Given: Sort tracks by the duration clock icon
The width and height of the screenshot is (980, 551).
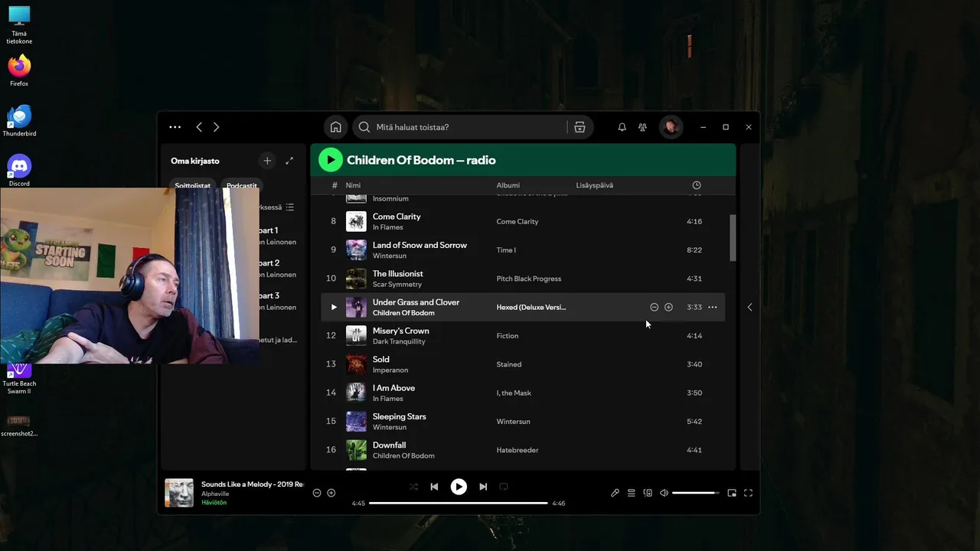Looking at the screenshot, I should coord(696,185).
